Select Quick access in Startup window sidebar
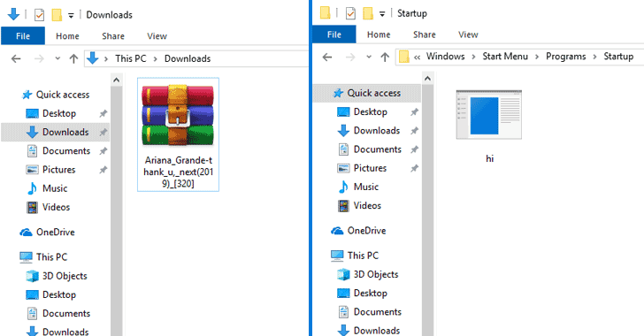Screen dimensions: 644x336 [x=367, y=93]
